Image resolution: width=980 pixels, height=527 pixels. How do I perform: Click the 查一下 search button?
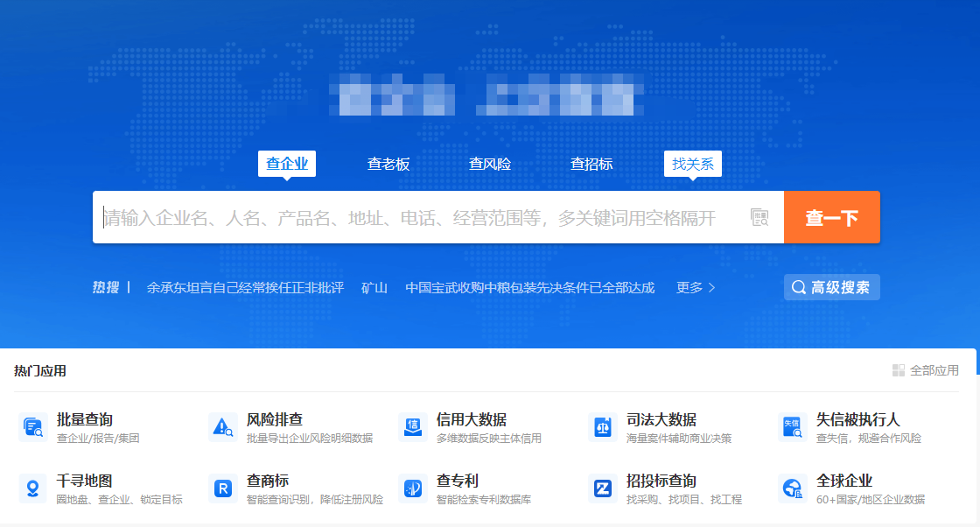pos(831,216)
